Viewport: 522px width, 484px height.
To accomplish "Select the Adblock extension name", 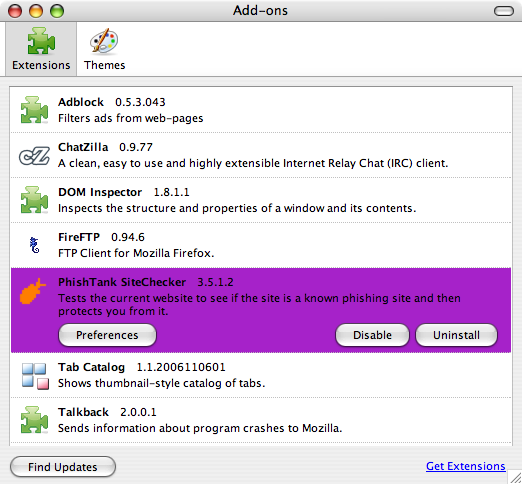I will [x=81, y=102].
